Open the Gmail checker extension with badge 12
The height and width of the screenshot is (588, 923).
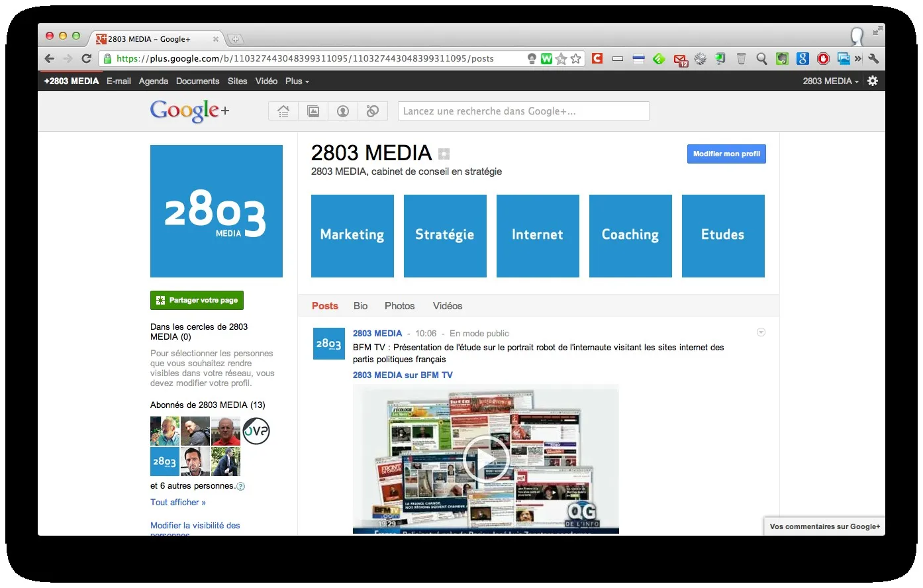(680, 60)
